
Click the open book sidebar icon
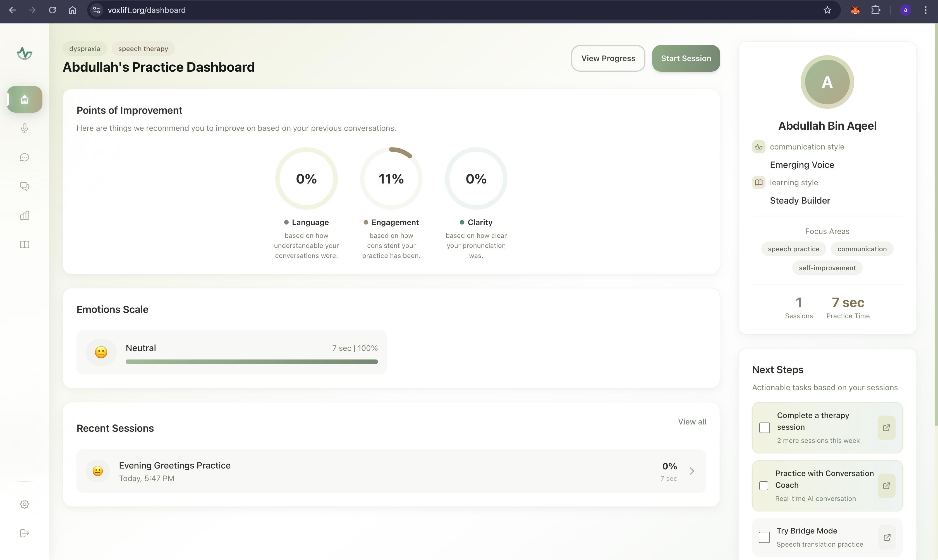click(x=25, y=245)
